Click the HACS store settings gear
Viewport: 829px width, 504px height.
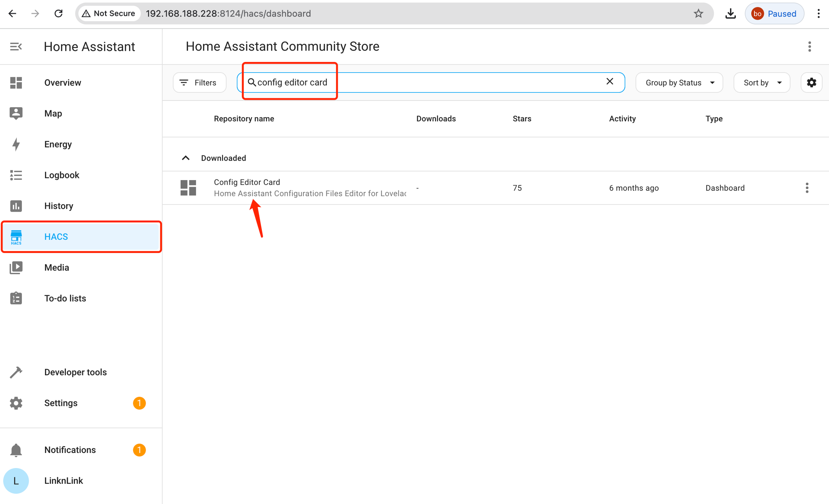[x=811, y=83]
